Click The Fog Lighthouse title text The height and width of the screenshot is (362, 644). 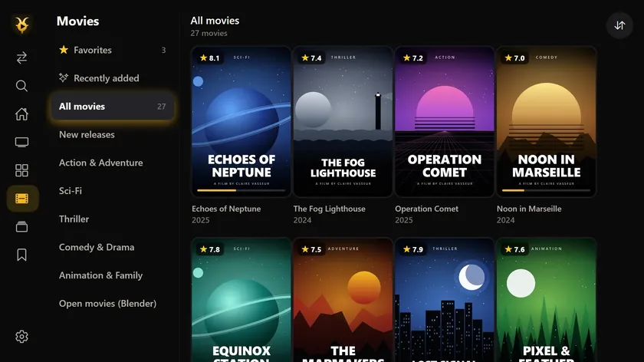(330, 209)
